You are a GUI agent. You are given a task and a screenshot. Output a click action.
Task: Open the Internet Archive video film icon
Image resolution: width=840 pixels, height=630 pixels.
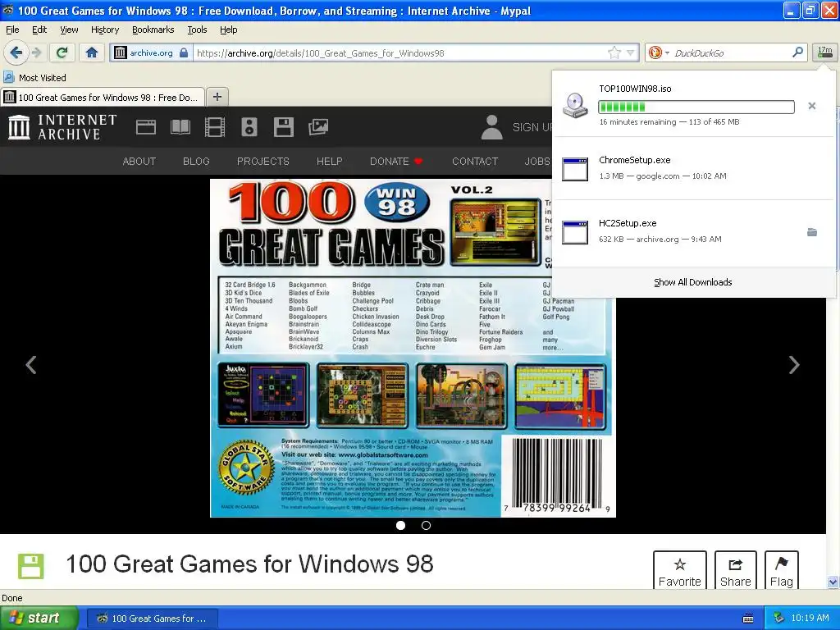[x=215, y=127]
